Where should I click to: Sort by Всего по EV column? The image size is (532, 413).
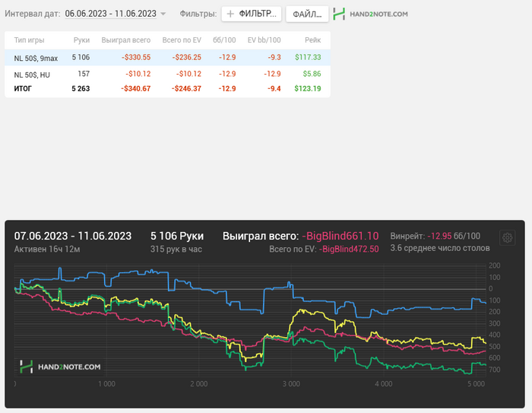pyautogui.click(x=182, y=40)
